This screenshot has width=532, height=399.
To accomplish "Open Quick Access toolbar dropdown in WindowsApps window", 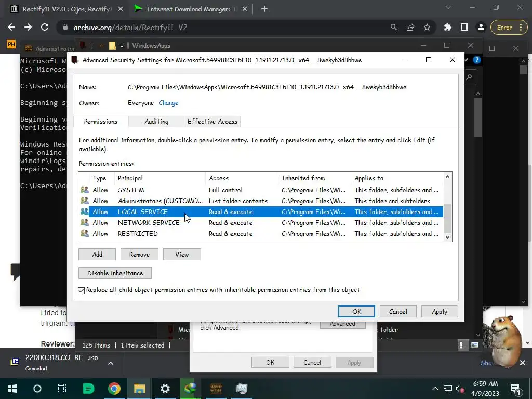I will pyautogui.click(x=122, y=46).
